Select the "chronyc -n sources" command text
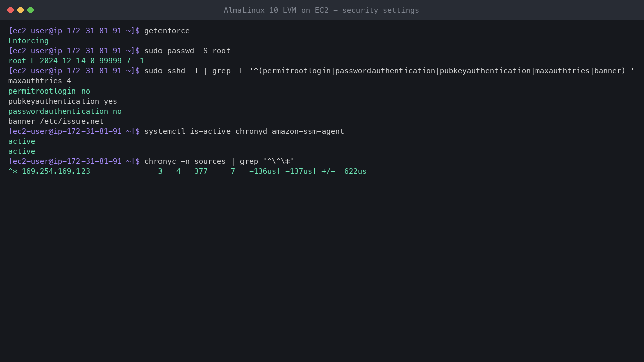This screenshot has height=362, width=644. point(185,161)
